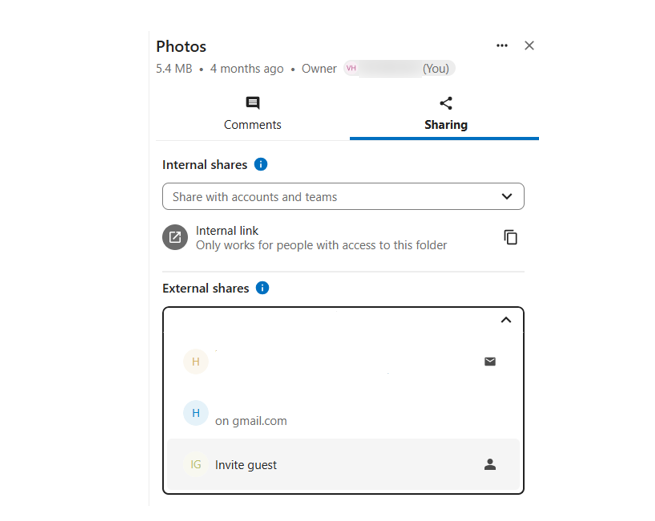Close the Photos details sidebar
Screen dimensions: 655x521
(529, 46)
